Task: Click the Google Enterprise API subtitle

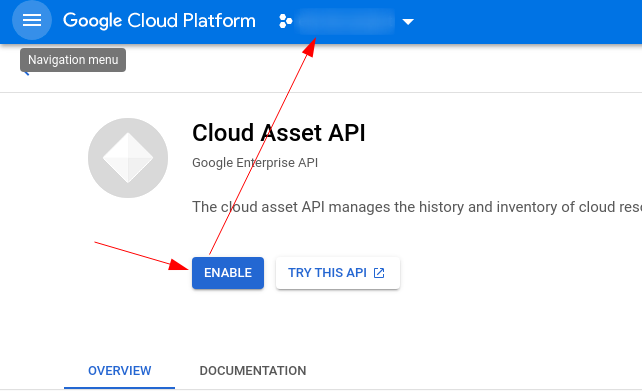Action: click(x=255, y=163)
